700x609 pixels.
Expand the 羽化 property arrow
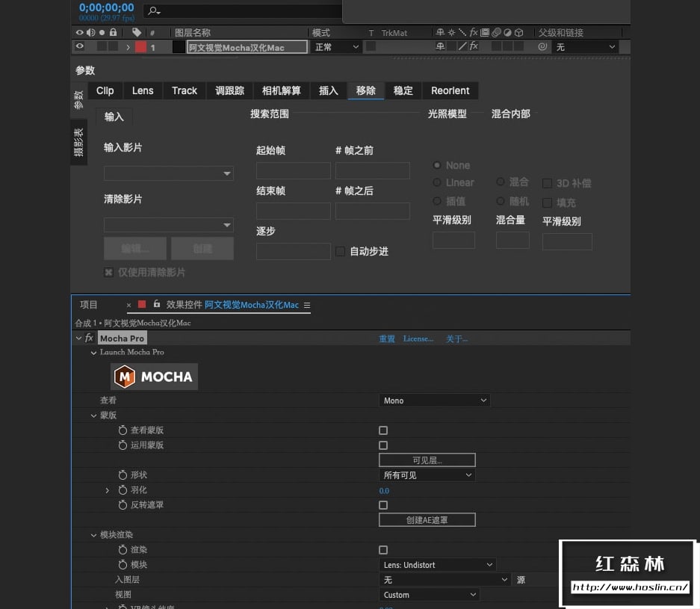coord(107,490)
